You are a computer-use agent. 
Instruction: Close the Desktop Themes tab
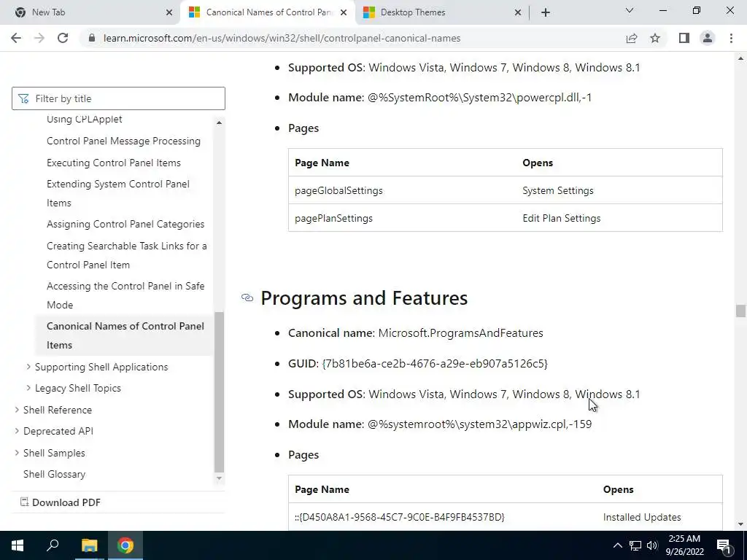pos(518,12)
